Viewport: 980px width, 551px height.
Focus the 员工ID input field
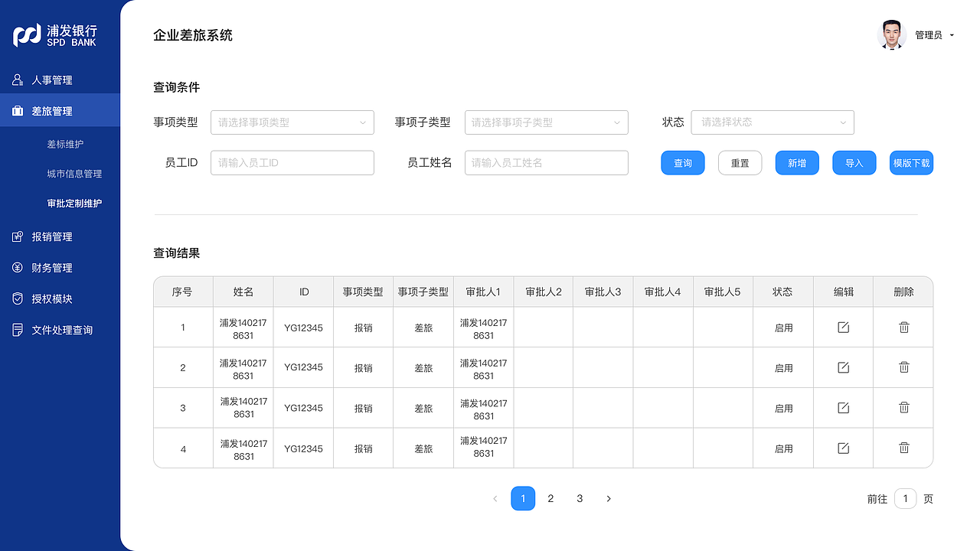pyautogui.click(x=292, y=163)
